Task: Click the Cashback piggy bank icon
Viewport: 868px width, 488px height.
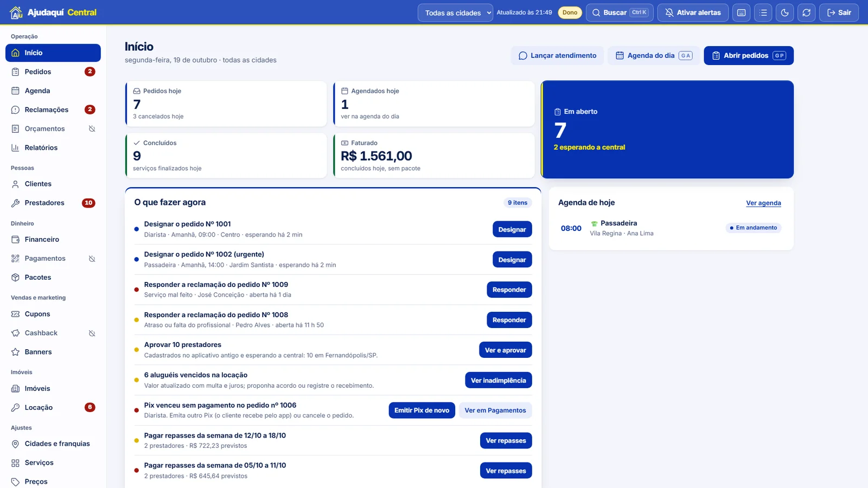Action: point(15,333)
